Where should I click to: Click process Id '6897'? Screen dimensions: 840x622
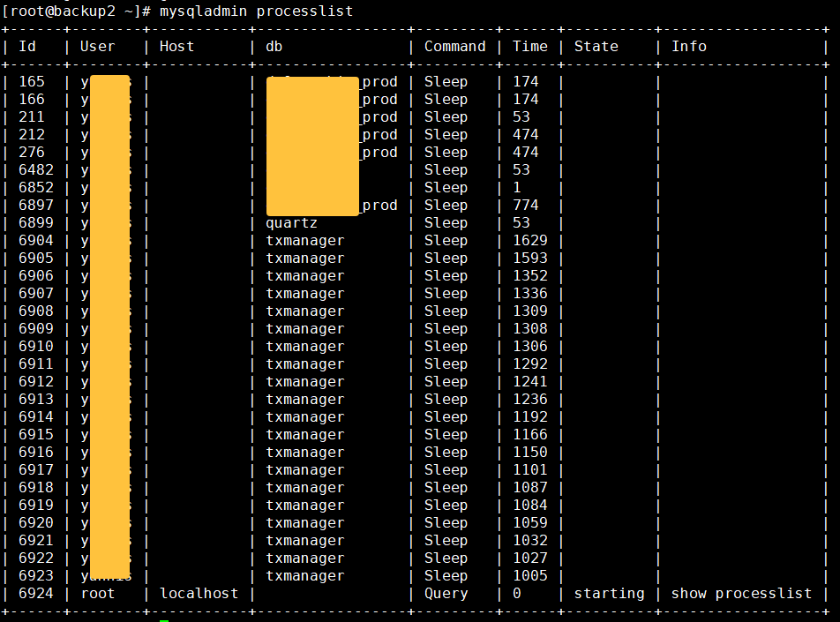[x=36, y=206]
